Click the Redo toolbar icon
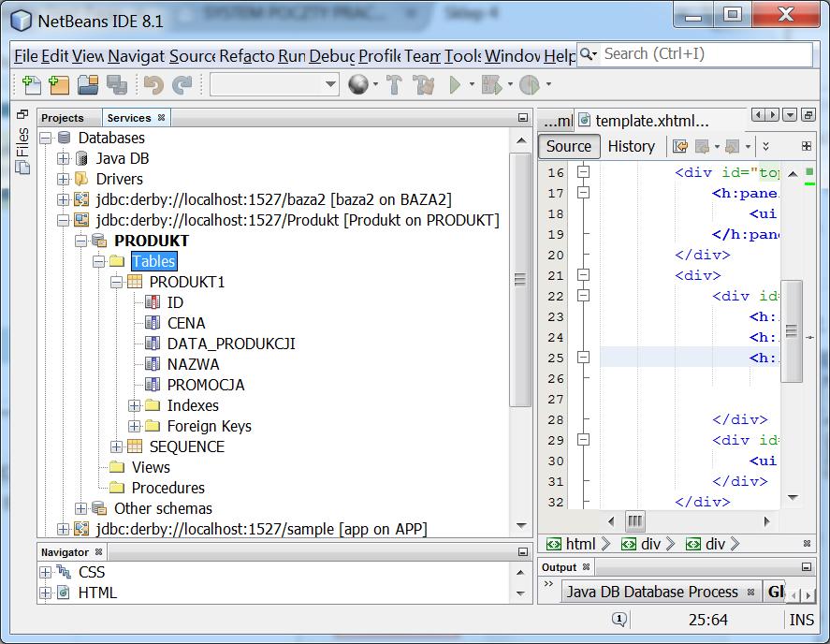 (182, 85)
